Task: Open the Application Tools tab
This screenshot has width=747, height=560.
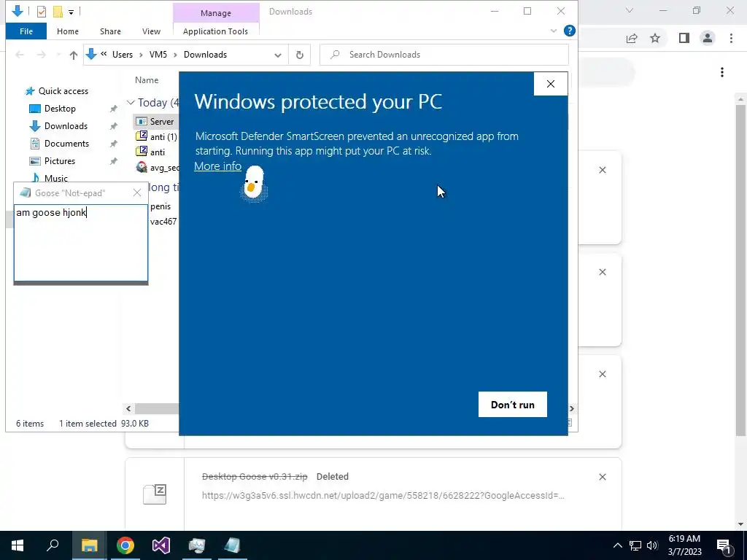Action: [215, 31]
